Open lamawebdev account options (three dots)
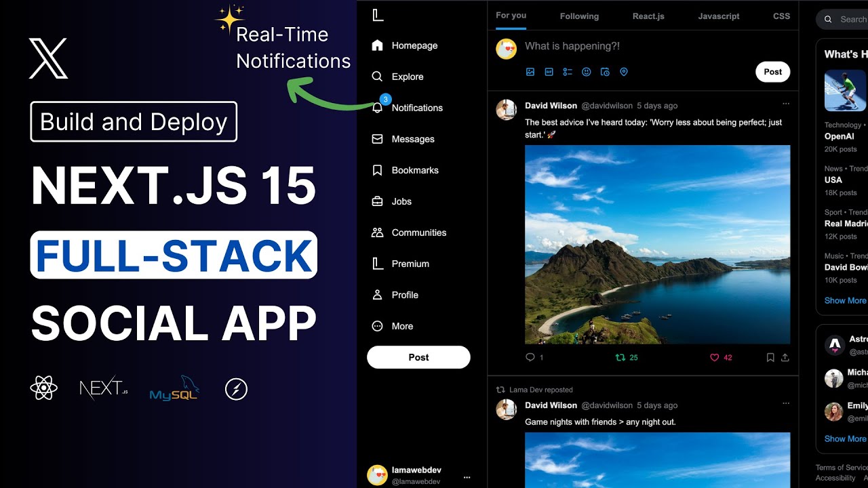This screenshot has width=868, height=488. coord(467,478)
